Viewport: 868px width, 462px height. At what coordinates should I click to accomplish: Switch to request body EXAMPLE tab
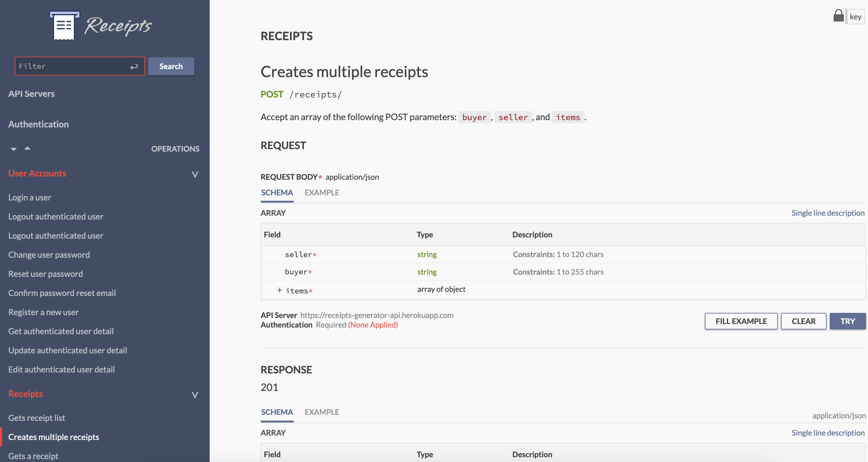pos(322,192)
